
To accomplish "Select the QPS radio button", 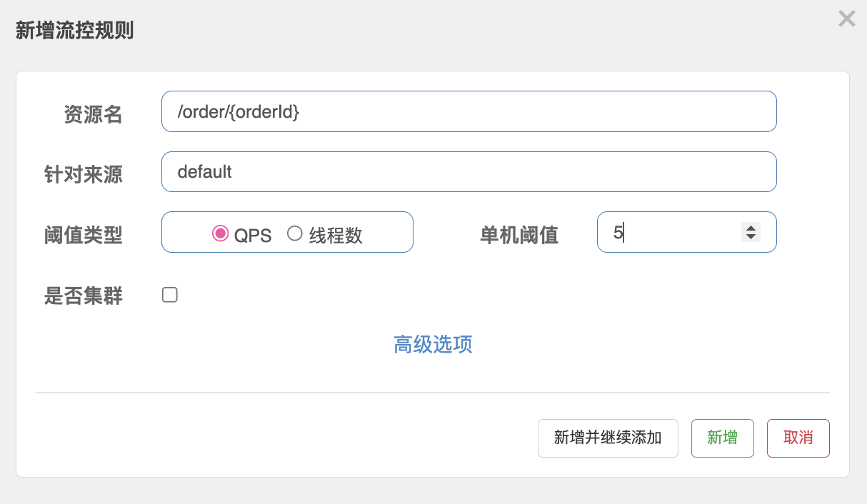I will click(x=221, y=233).
